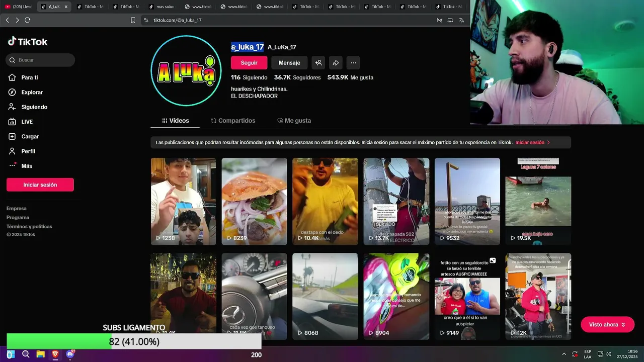Click the Empresa footer link
This screenshot has width=644, height=362.
17,209
